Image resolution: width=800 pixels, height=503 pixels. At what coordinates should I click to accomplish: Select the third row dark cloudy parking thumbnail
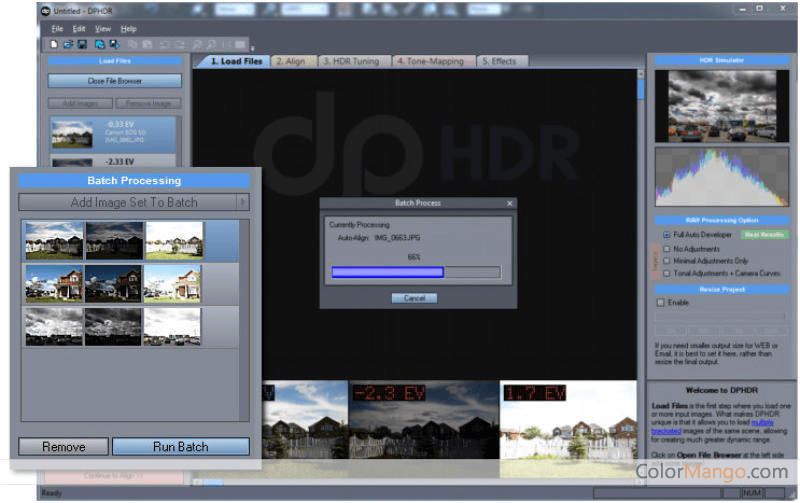(x=113, y=327)
